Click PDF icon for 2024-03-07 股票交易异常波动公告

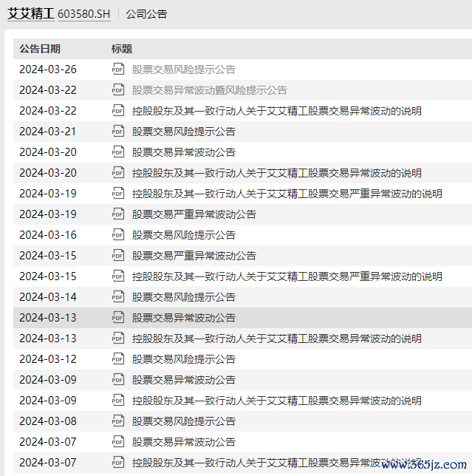point(118,441)
